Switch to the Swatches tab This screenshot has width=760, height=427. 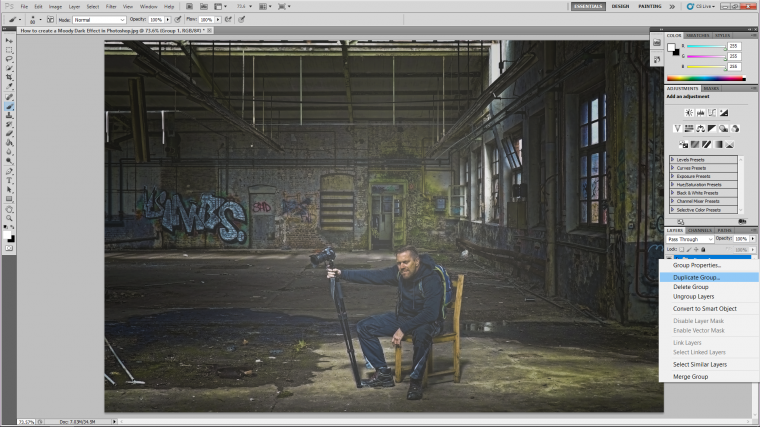click(x=698, y=35)
